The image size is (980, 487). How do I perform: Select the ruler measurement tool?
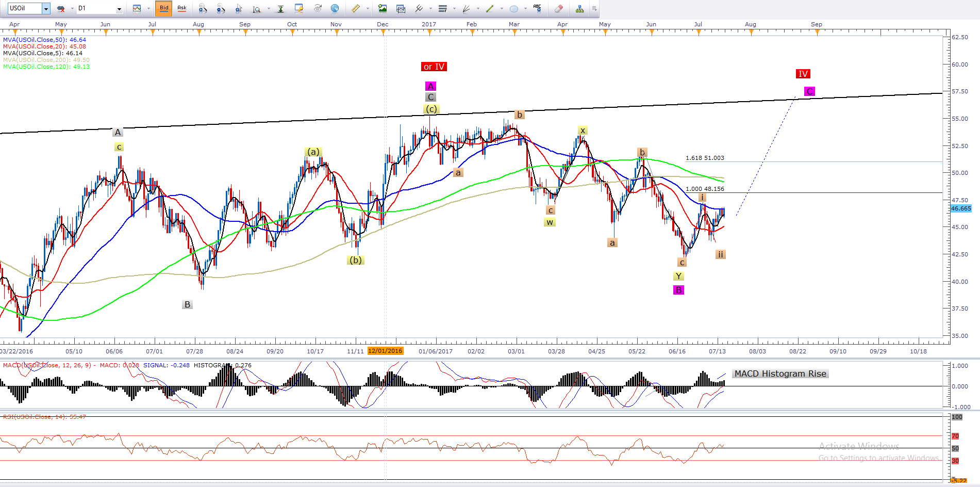click(x=355, y=8)
